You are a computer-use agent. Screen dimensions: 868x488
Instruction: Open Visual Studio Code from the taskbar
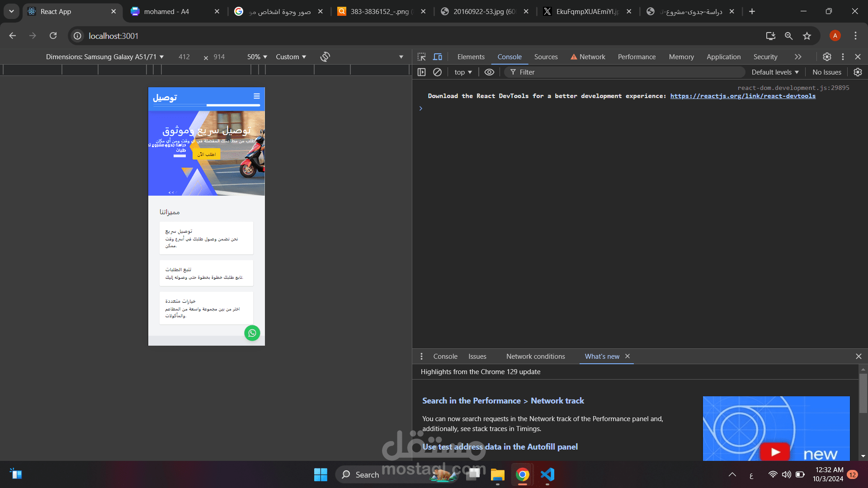tap(547, 474)
